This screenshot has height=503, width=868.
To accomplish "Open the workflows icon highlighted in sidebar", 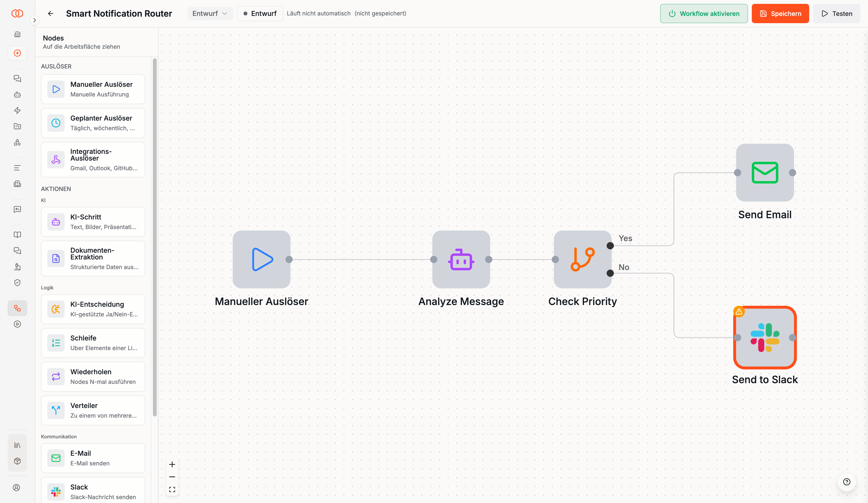I will point(17,308).
